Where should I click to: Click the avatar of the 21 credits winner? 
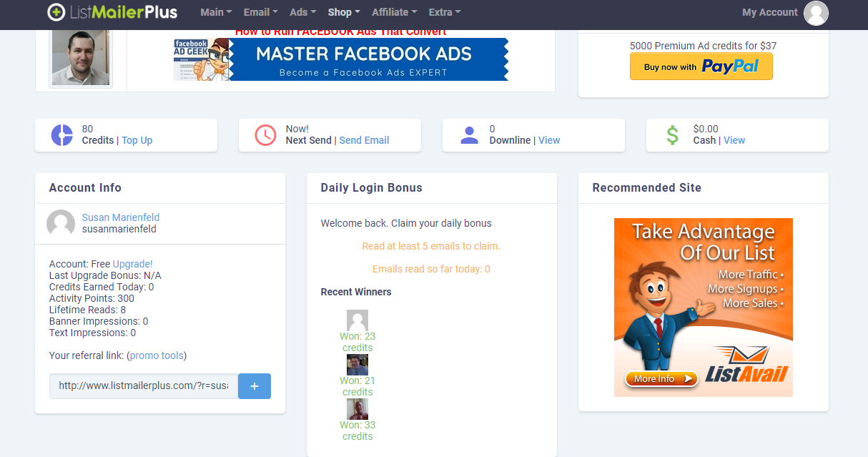pos(357,365)
